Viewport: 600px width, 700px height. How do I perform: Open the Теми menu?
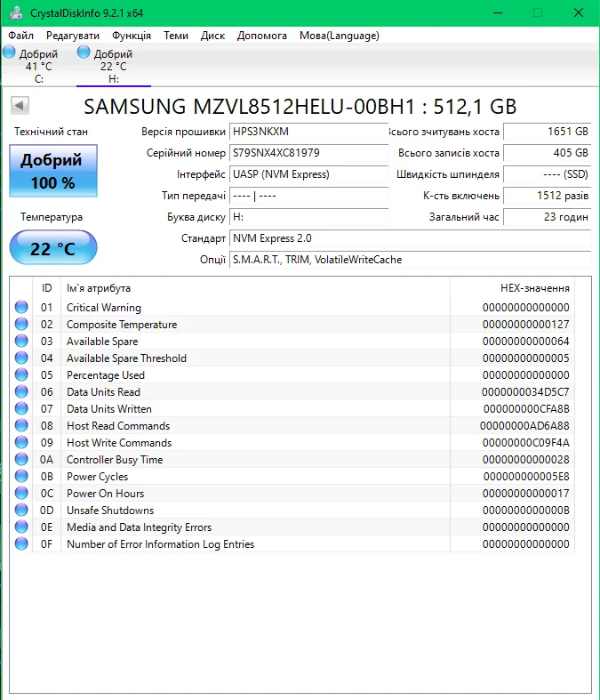tap(176, 36)
